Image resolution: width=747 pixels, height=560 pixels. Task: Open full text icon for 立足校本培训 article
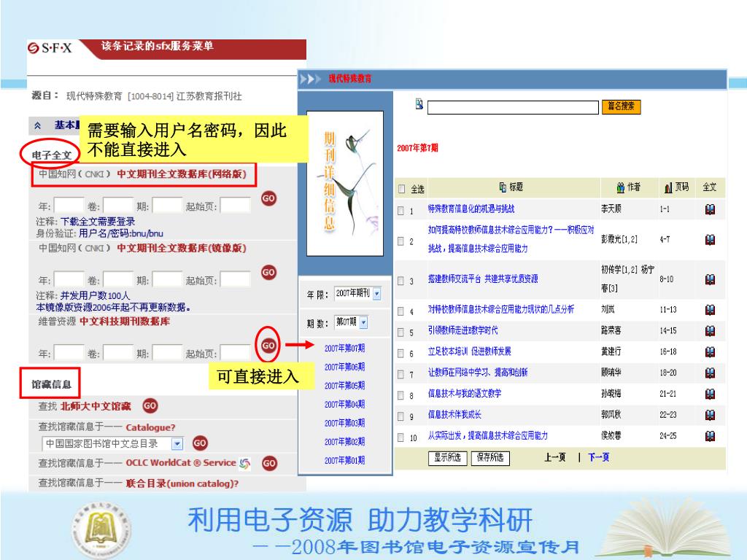coord(710,352)
